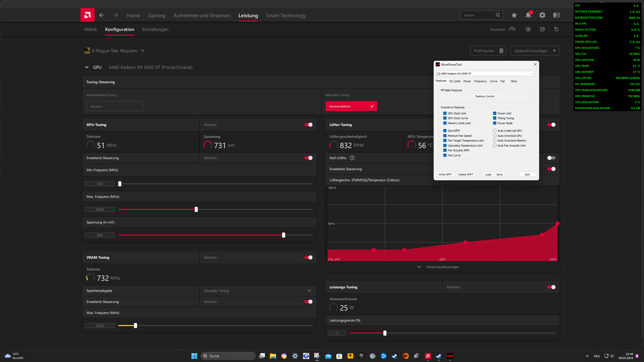Viewport: 644px width, 362px height.
Task: Open the A Plague Tale: Requiem profile dropdown
Action: [x=143, y=51]
